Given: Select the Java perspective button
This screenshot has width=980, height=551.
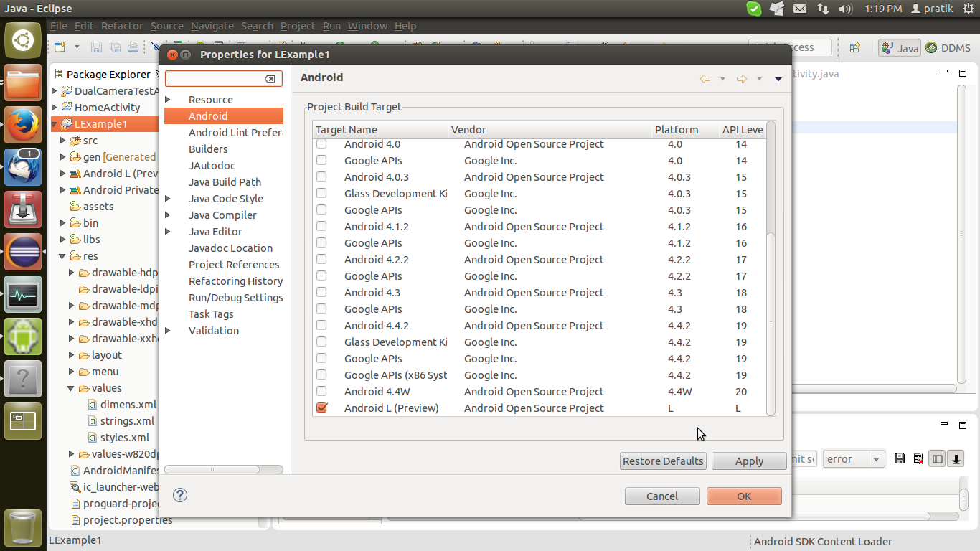Looking at the screenshot, I should [900, 48].
